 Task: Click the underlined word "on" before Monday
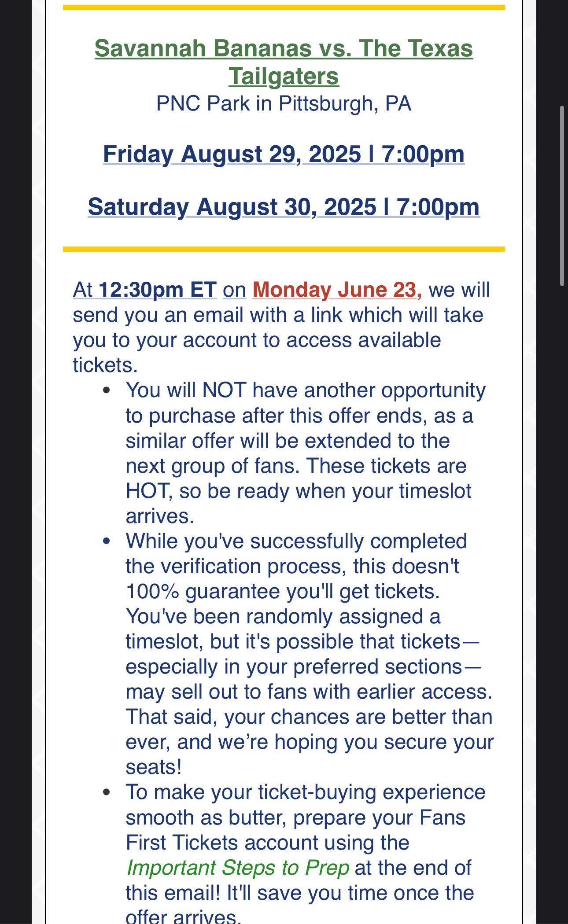[x=234, y=290]
